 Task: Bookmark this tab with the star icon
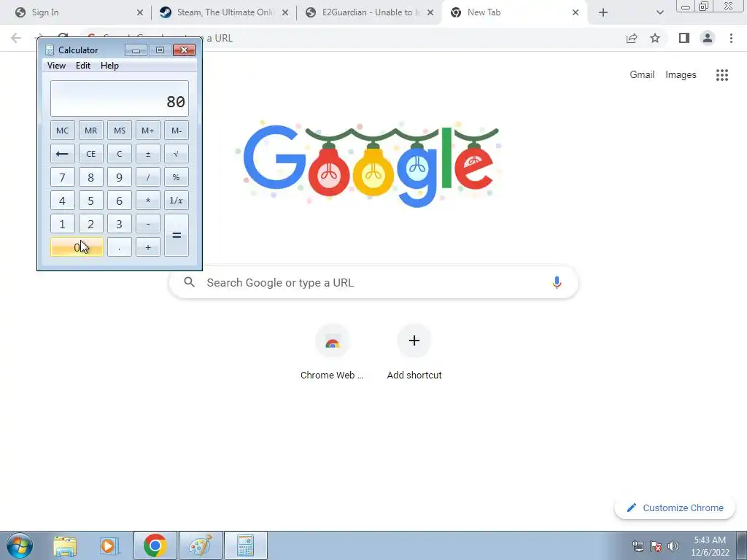pyautogui.click(x=655, y=38)
